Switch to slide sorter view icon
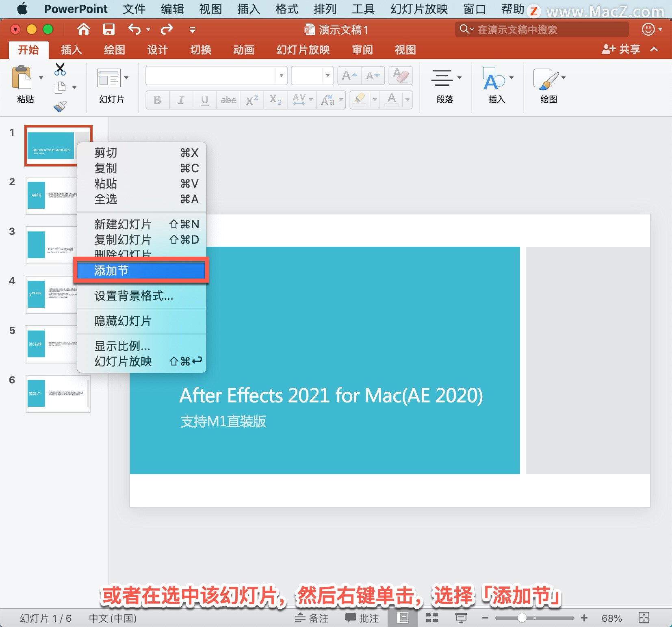 [x=432, y=618]
